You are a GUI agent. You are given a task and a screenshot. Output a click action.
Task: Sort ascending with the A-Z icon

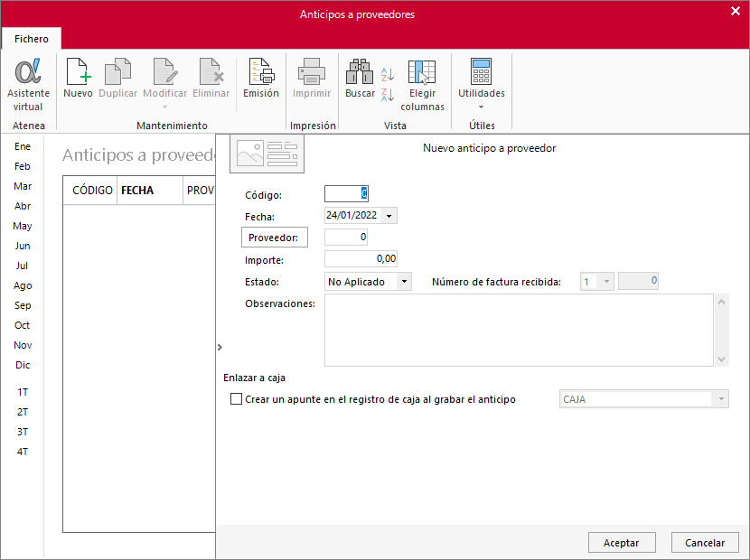(x=388, y=75)
